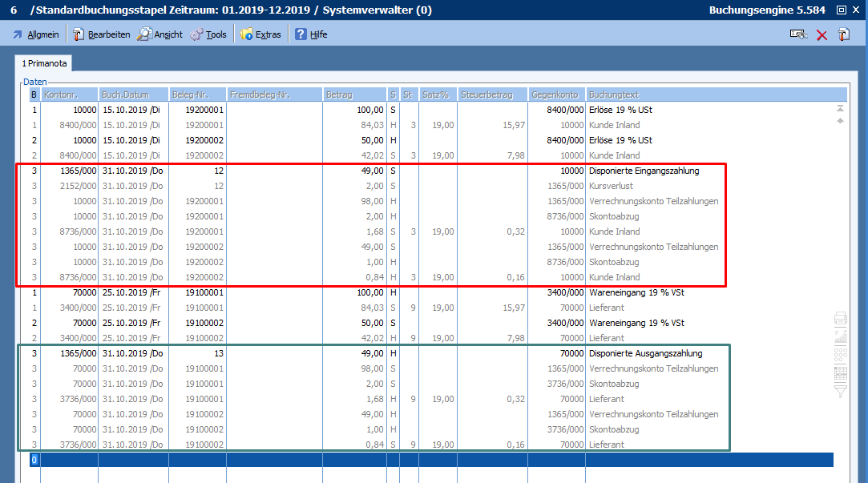Click the hammer edit icon at far right
868x483 pixels.
(x=843, y=34)
